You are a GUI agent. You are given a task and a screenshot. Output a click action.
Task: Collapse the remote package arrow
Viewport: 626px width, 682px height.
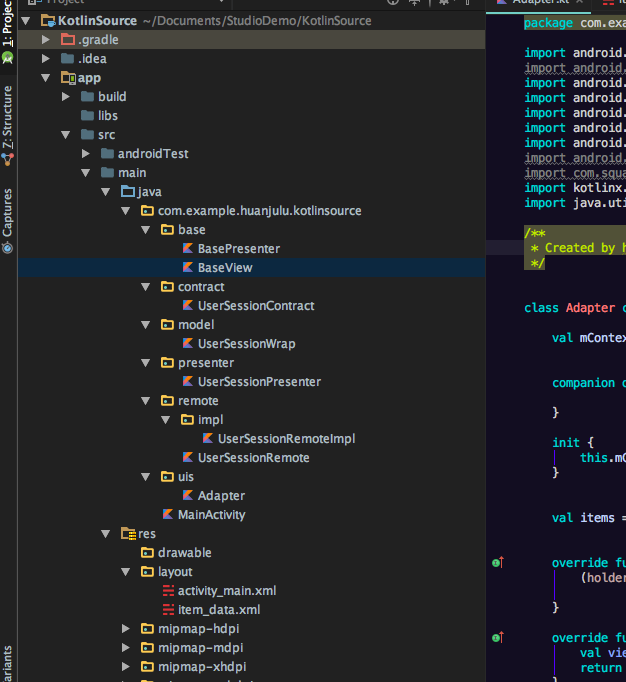(x=145, y=401)
